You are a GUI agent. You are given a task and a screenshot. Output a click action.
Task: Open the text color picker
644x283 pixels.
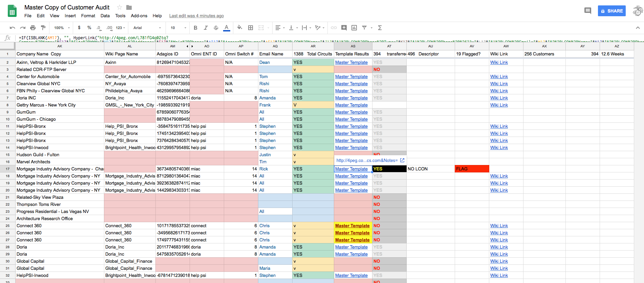227,28
